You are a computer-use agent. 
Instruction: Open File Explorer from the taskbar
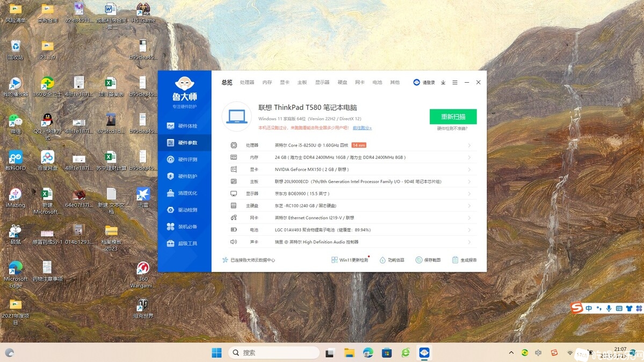coord(349,352)
